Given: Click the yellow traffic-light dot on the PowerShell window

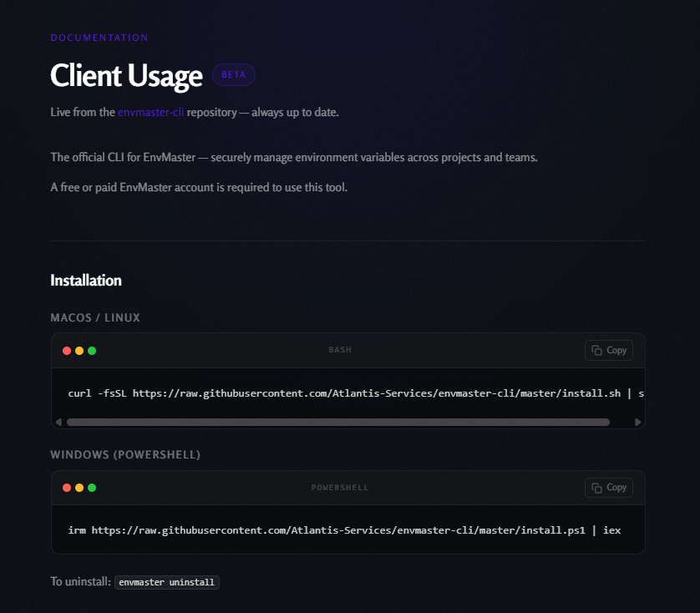Looking at the screenshot, I should pos(79,487).
